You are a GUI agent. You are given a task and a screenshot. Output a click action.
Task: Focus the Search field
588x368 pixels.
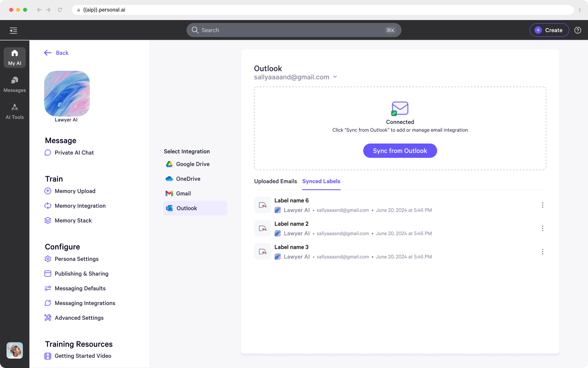(x=294, y=30)
